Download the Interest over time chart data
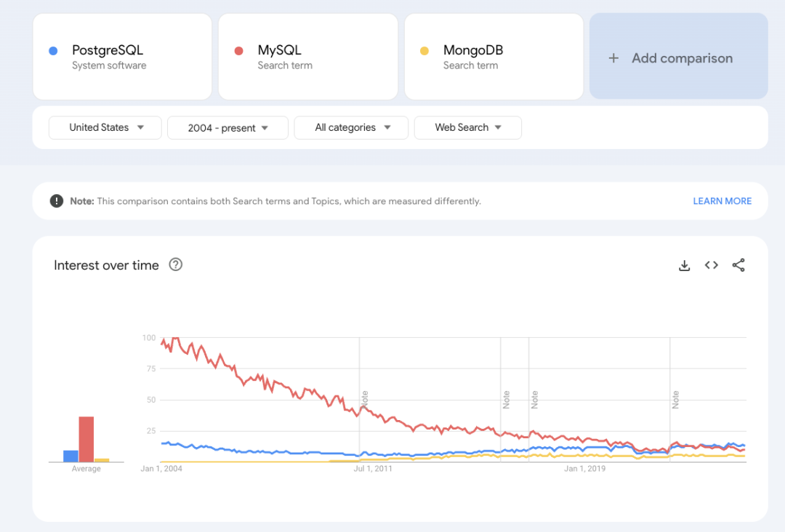This screenshot has height=532, width=785. (x=684, y=265)
